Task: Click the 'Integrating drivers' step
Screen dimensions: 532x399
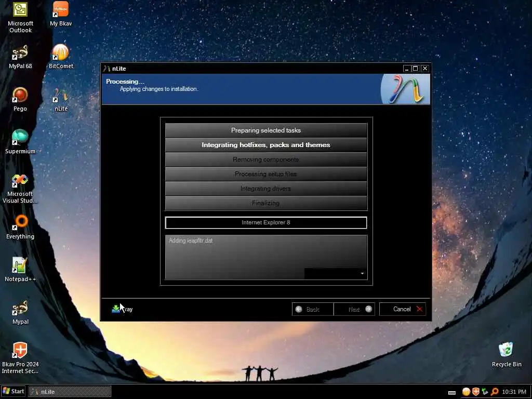Action: [x=266, y=189]
